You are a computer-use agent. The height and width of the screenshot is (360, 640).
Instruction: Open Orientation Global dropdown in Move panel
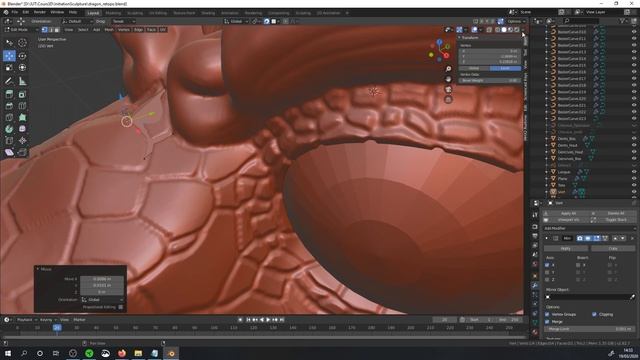(x=102, y=300)
